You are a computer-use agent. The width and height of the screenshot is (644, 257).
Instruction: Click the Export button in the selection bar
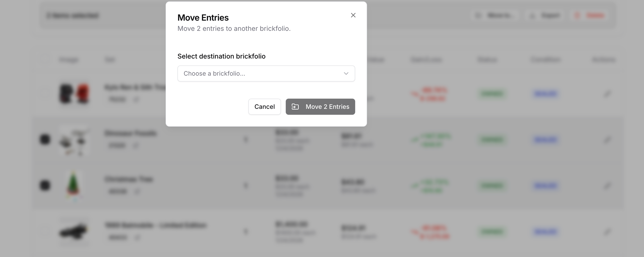point(545,15)
